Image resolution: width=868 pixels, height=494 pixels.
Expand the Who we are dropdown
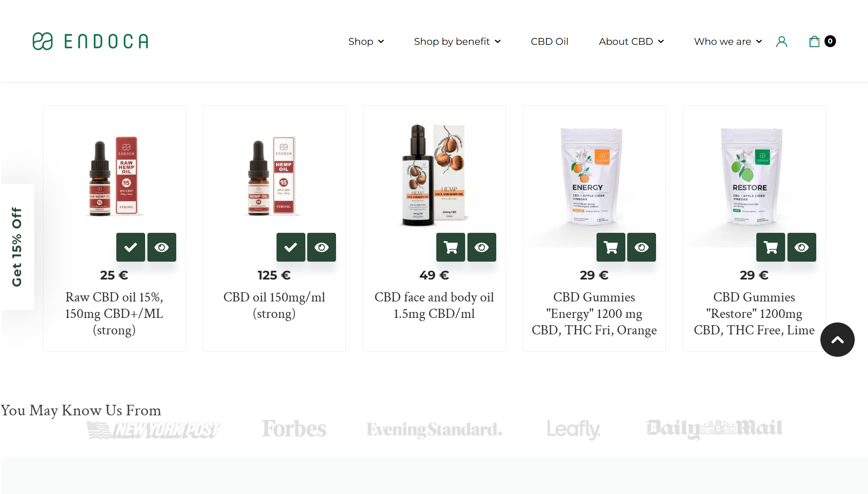pos(728,42)
